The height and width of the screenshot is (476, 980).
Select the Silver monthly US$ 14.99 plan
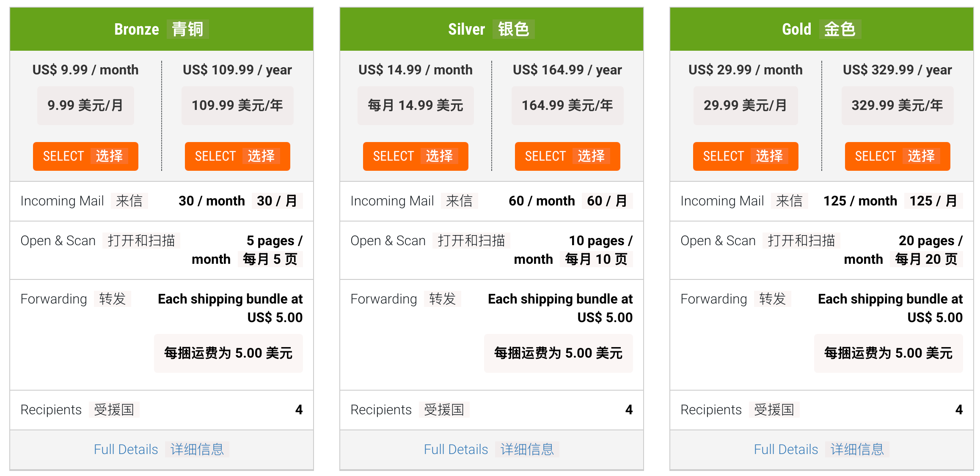pos(416,156)
